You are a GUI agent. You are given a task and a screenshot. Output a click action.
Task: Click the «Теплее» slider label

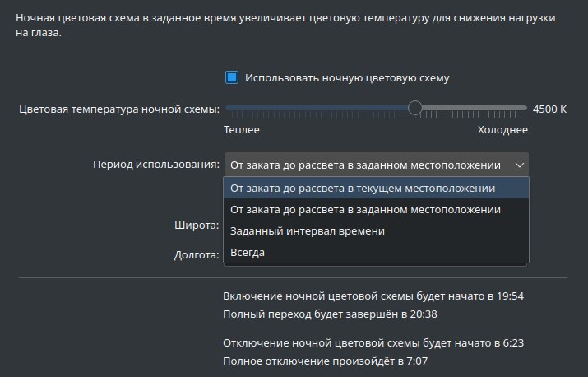(x=242, y=130)
